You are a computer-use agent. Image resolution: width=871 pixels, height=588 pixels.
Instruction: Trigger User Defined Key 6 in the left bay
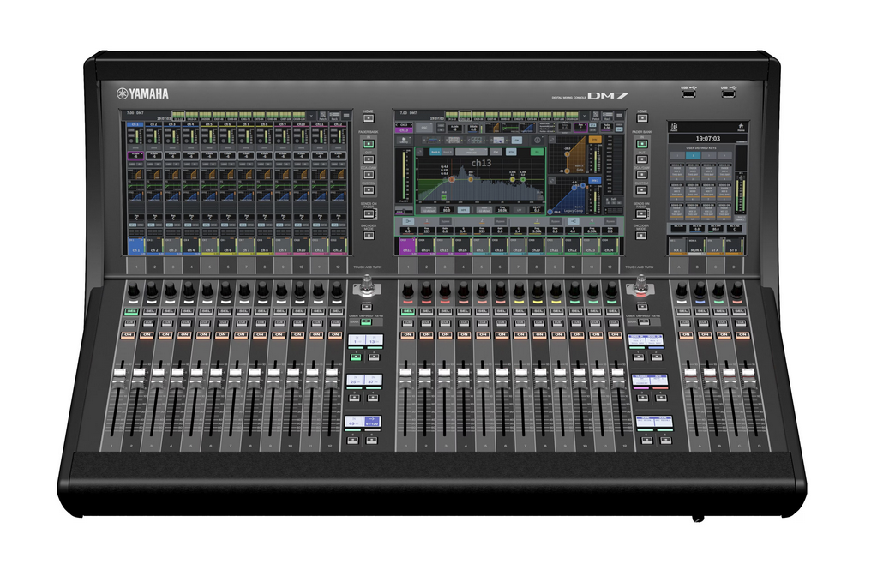click(371, 441)
